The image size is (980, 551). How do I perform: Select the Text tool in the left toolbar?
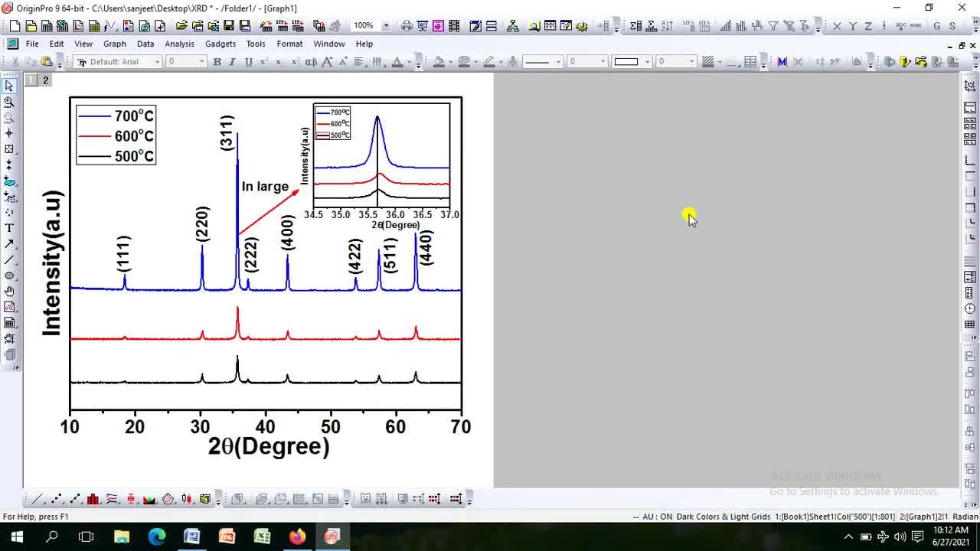pos(9,227)
